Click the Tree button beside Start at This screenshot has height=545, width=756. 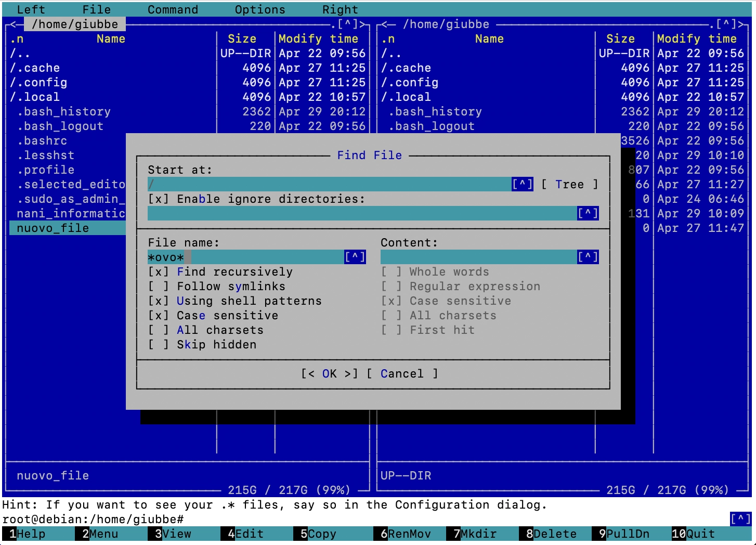point(569,185)
